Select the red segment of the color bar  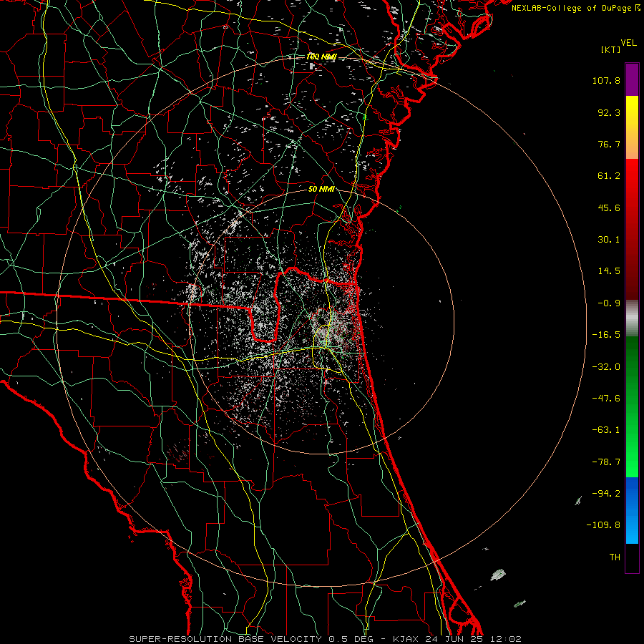click(632, 229)
